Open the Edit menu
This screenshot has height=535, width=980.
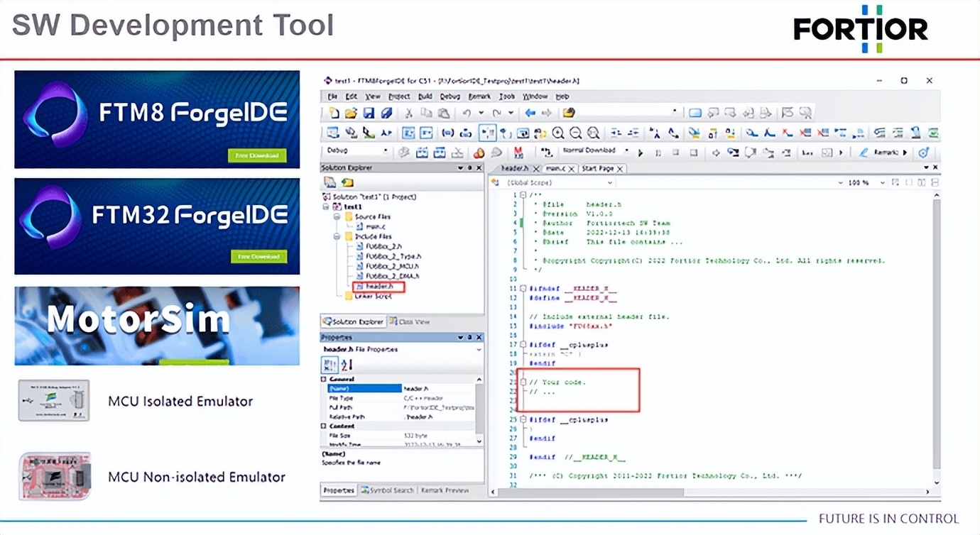(352, 96)
